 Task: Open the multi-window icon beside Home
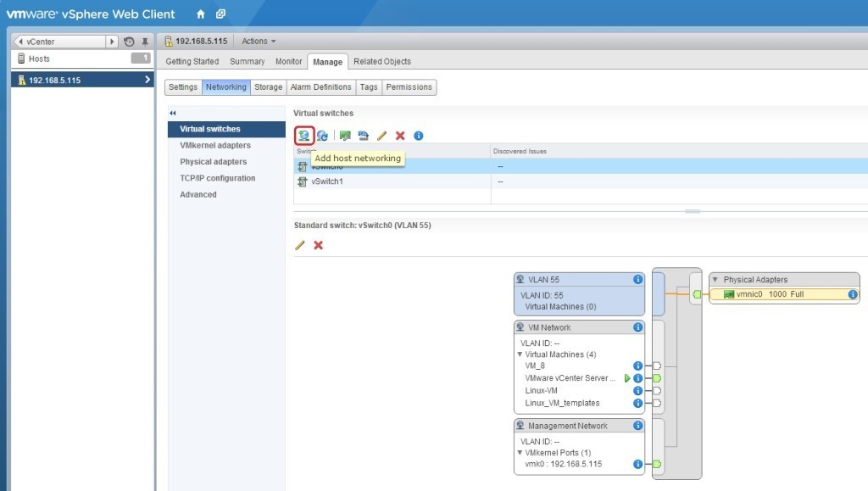(220, 14)
